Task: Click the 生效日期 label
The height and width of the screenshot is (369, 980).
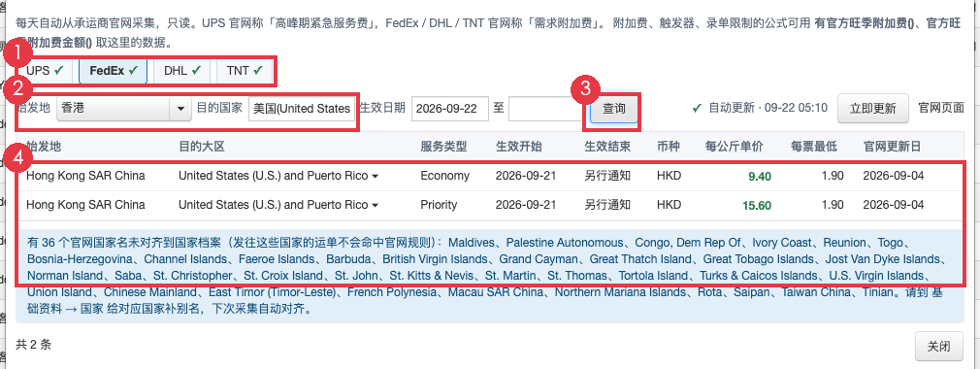Action: (383, 108)
